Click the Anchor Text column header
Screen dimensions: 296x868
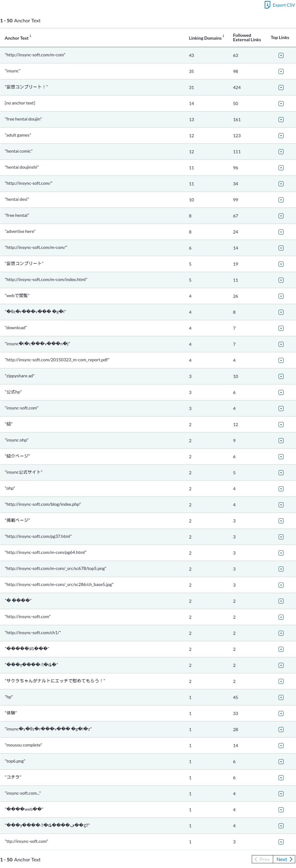pyautogui.click(x=16, y=38)
